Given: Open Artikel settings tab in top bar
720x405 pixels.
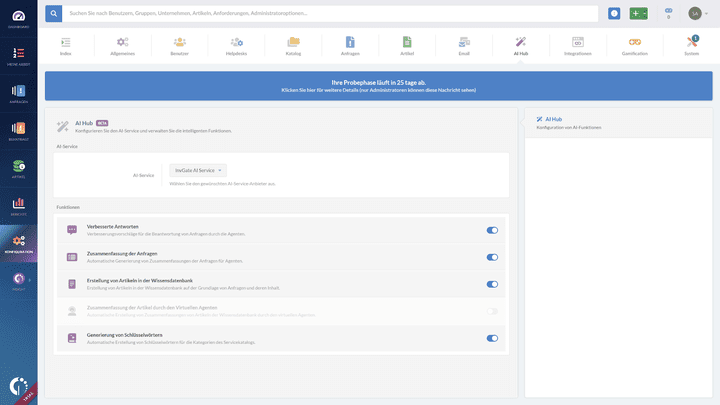Looking at the screenshot, I should pyautogui.click(x=407, y=46).
